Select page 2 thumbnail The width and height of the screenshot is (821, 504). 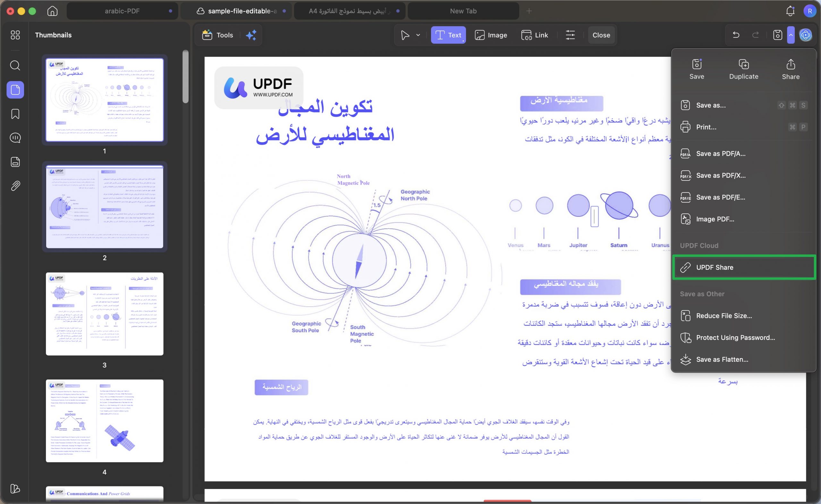[x=105, y=207]
